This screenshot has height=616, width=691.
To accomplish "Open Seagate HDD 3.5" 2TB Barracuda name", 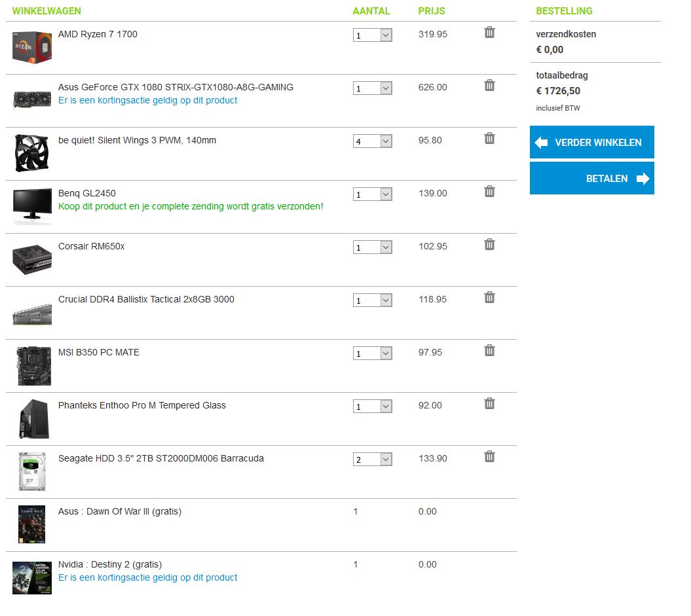I will tap(161, 458).
